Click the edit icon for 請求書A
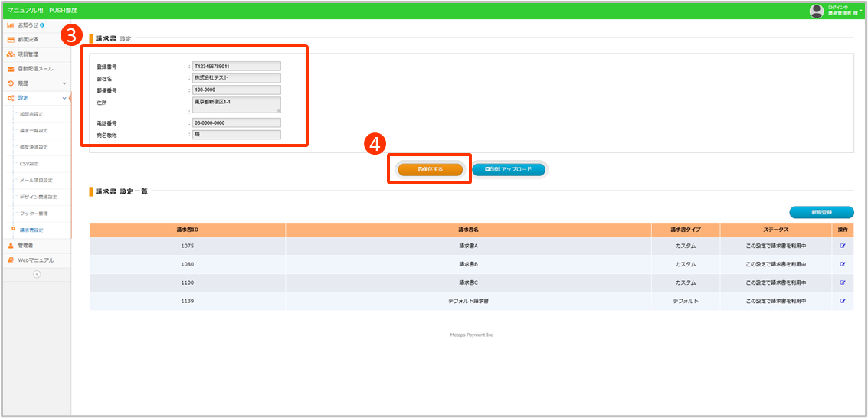 843,246
